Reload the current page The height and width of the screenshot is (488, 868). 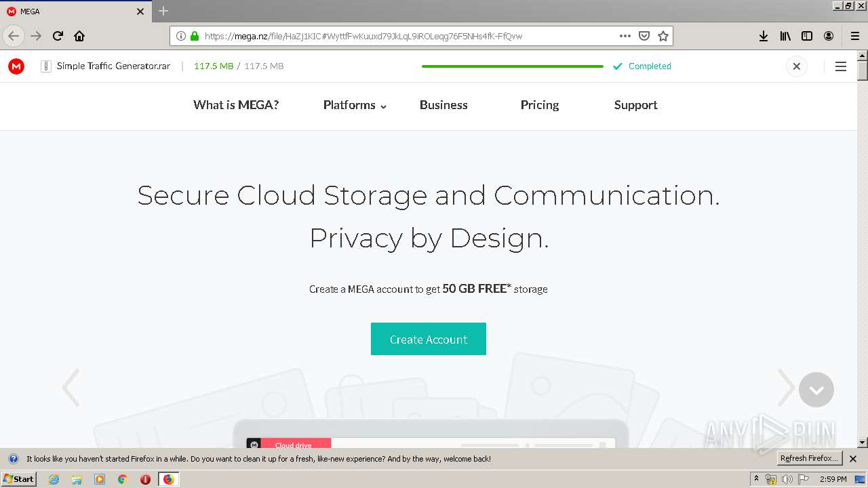click(58, 36)
